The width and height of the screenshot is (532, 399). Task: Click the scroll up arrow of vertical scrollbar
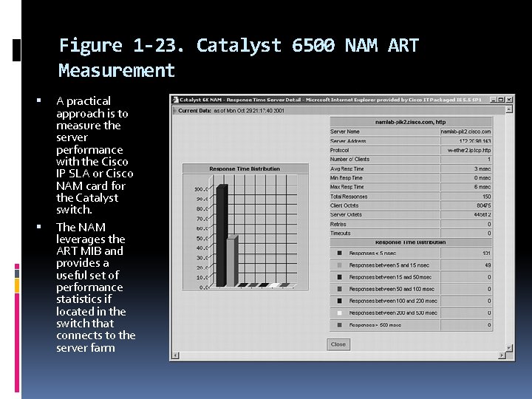pyautogui.click(x=509, y=109)
